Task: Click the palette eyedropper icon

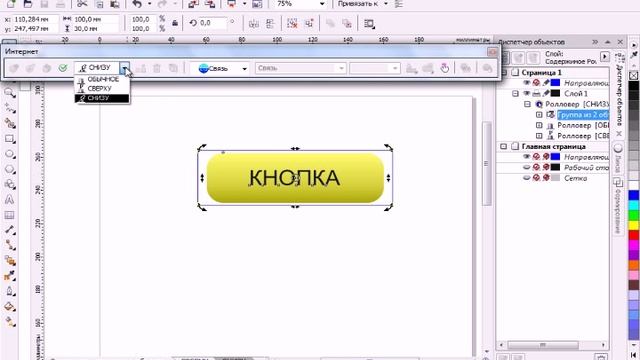Action: (x=634, y=54)
